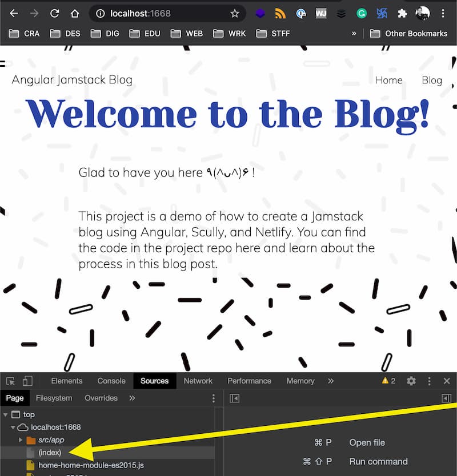Click the Blog navigation link

click(x=432, y=80)
